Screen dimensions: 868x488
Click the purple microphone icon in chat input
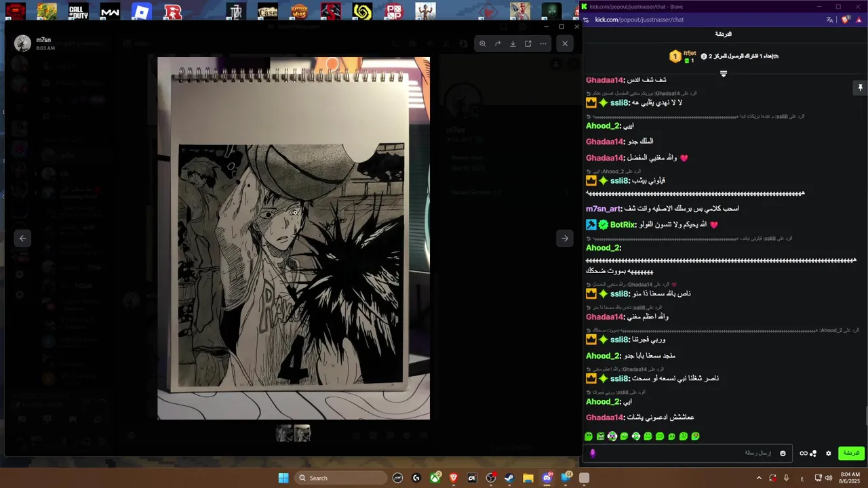click(593, 453)
